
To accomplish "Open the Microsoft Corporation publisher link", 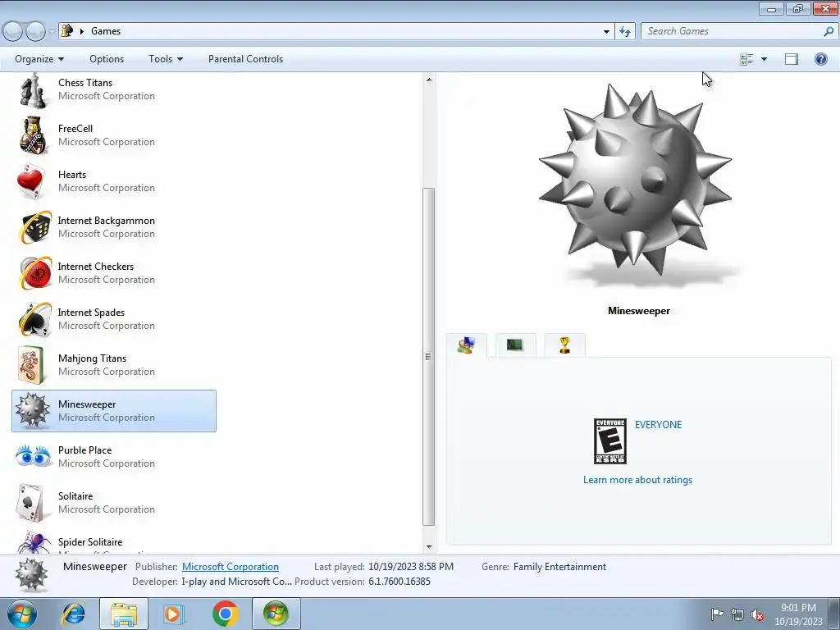I will tap(231, 567).
